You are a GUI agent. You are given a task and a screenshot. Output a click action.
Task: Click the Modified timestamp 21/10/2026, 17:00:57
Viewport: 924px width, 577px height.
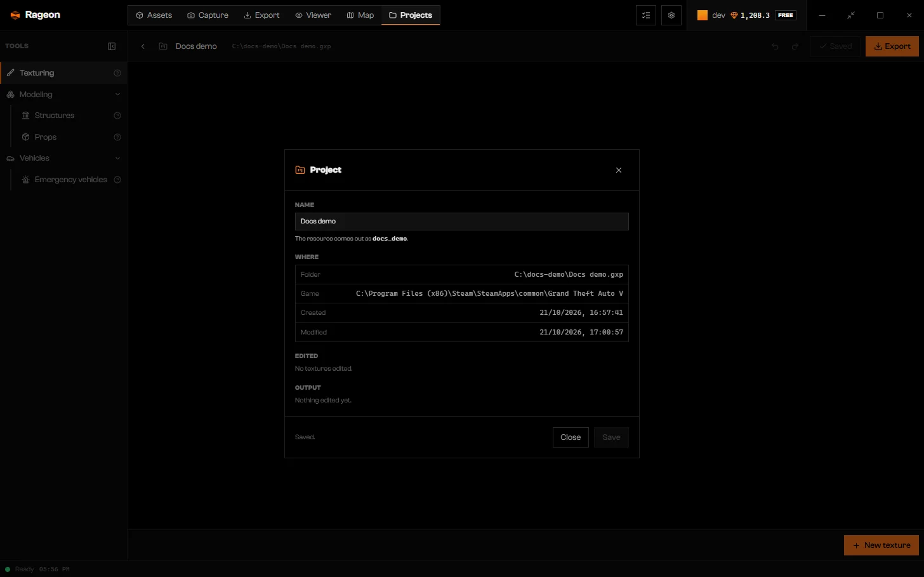click(x=581, y=333)
